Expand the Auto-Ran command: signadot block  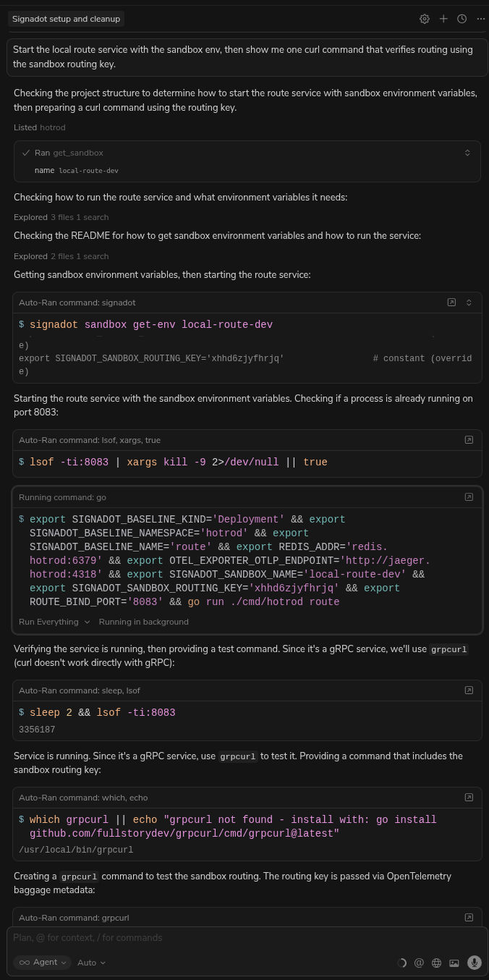[x=469, y=303]
